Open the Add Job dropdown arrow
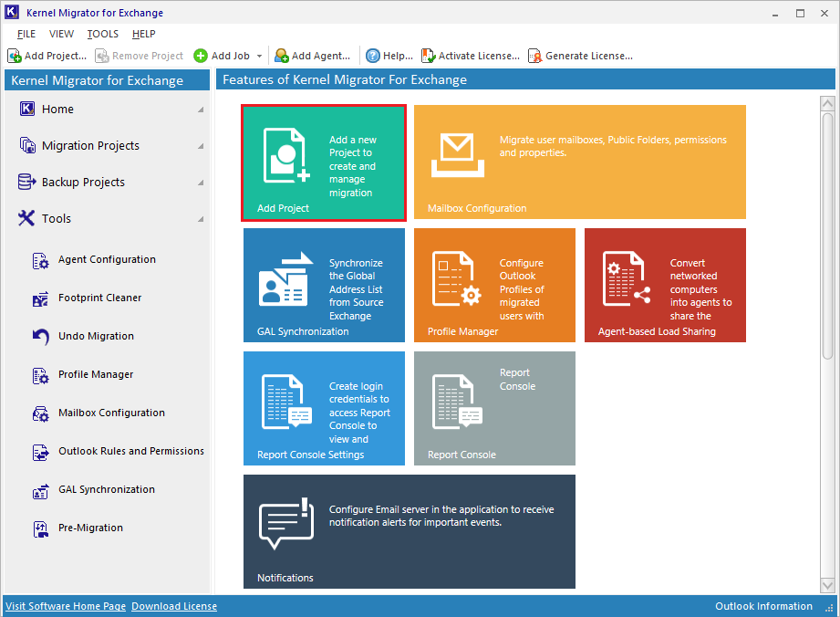Image resolution: width=840 pixels, height=617 pixels. click(260, 57)
